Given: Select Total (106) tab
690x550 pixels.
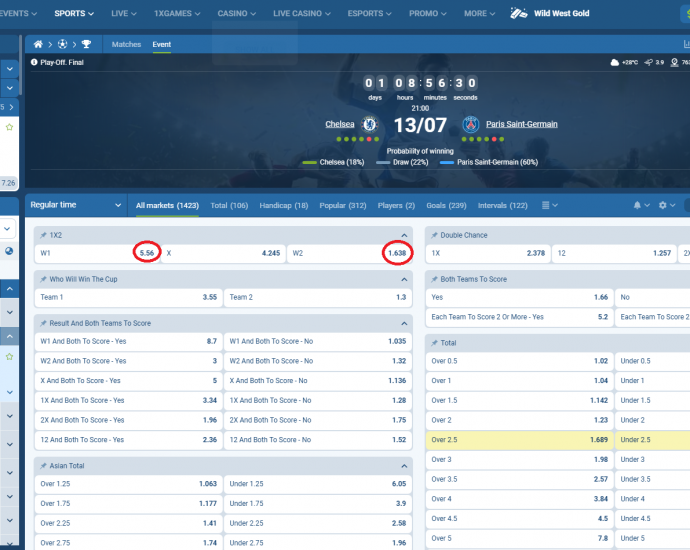Looking at the screenshot, I should click(x=229, y=205).
